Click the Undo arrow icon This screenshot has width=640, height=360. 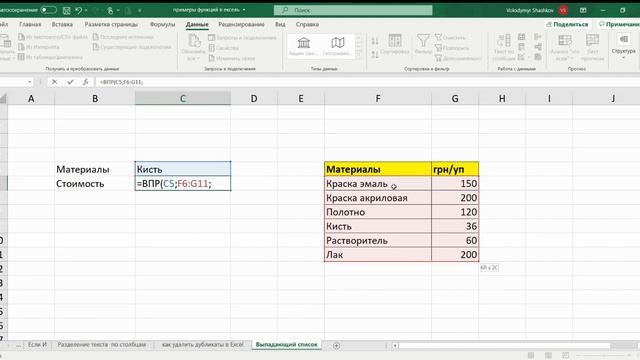point(79,10)
